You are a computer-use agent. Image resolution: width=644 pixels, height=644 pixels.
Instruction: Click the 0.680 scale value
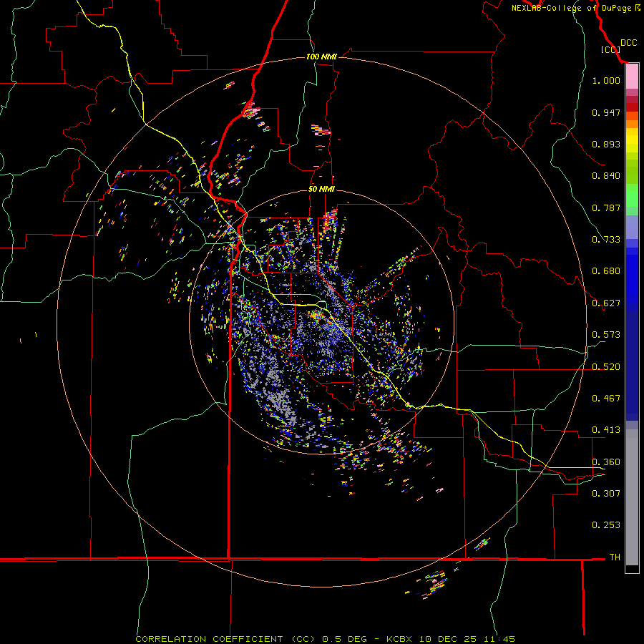point(606,271)
